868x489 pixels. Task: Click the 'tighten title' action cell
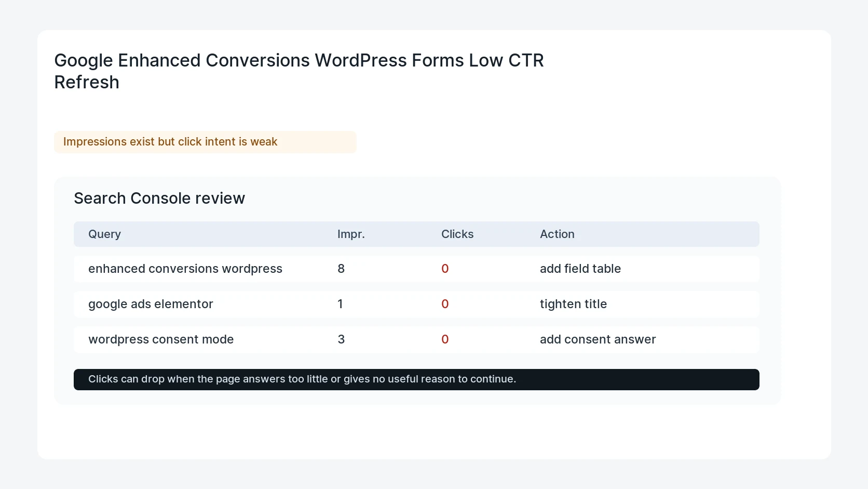click(x=573, y=304)
